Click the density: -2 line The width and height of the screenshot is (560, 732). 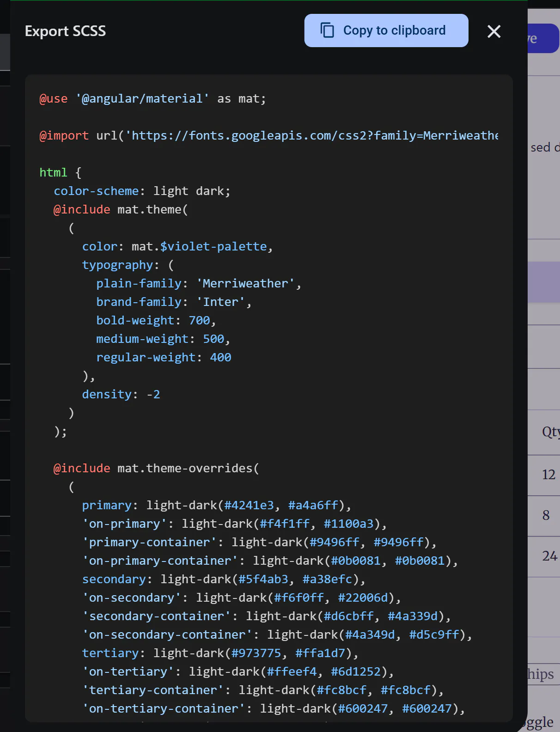[x=121, y=394]
